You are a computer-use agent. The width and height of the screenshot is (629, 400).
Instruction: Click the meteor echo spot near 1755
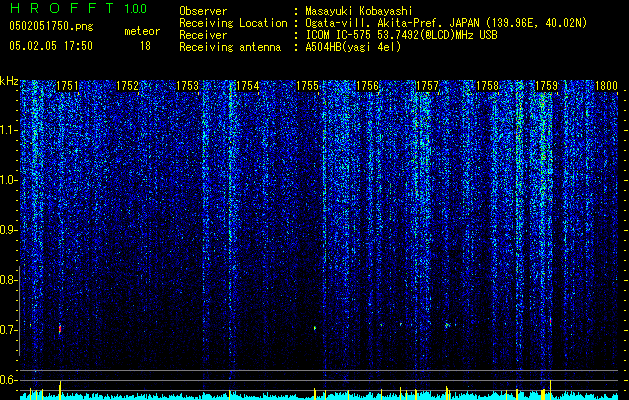pos(315,328)
